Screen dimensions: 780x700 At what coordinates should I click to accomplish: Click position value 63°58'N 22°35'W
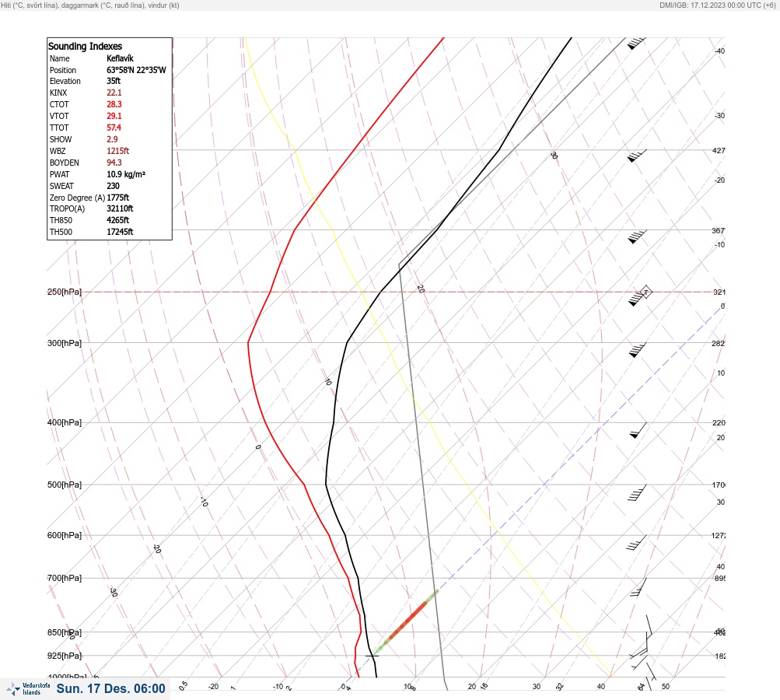click(136, 70)
